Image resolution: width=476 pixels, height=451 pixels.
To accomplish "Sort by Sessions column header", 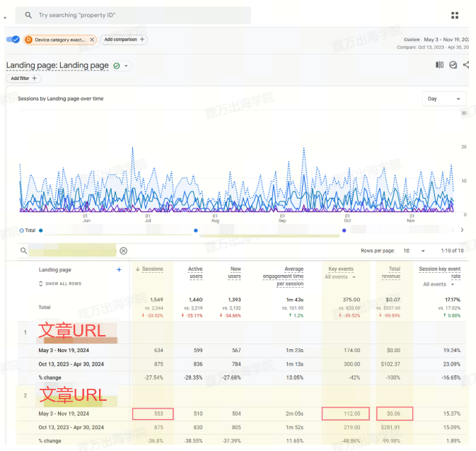I will [152, 269].
